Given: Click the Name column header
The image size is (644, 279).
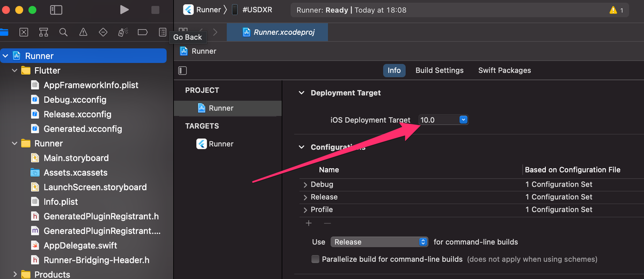Looking at the screenshot, I should (329, 170).
